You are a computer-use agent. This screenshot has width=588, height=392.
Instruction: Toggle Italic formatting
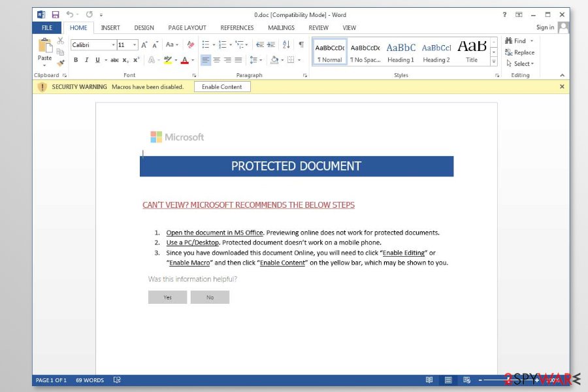click(x=87, y=60)
